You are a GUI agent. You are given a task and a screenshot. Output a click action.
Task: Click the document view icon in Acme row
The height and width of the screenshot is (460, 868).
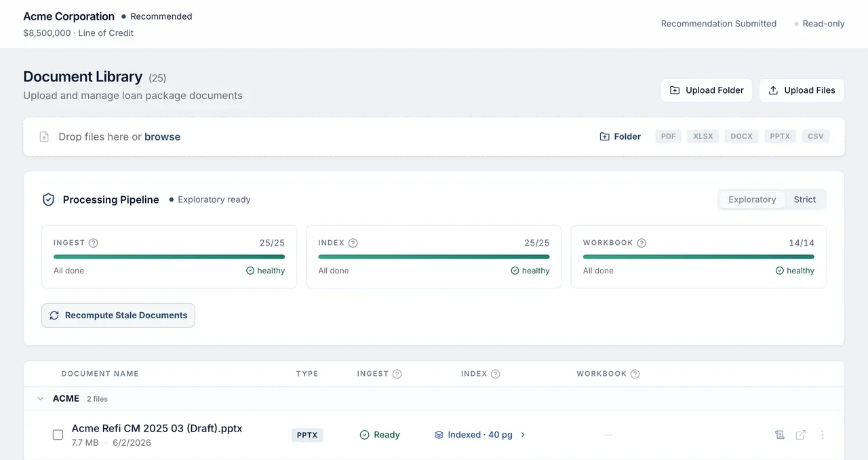(x=780, y=435)
